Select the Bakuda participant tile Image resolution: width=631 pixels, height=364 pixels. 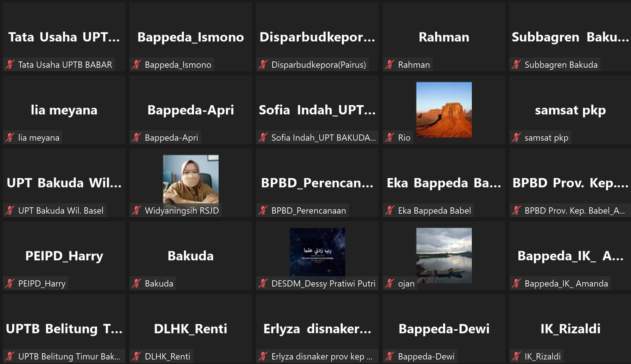click(x=191, y=256)
